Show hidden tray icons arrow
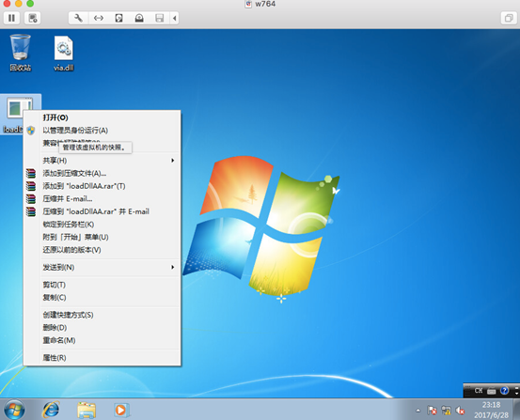Viewport: 520px width, 420px height. pos(418,411)
